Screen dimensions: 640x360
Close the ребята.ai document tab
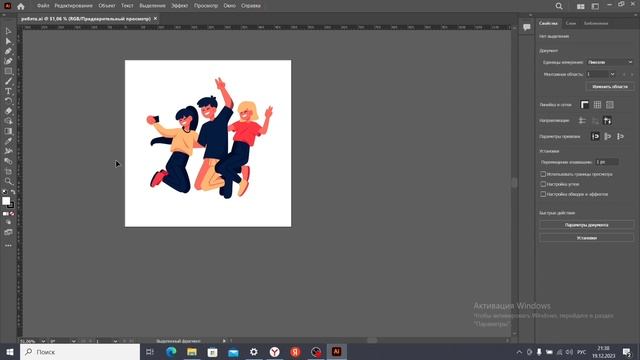(155, 18)
